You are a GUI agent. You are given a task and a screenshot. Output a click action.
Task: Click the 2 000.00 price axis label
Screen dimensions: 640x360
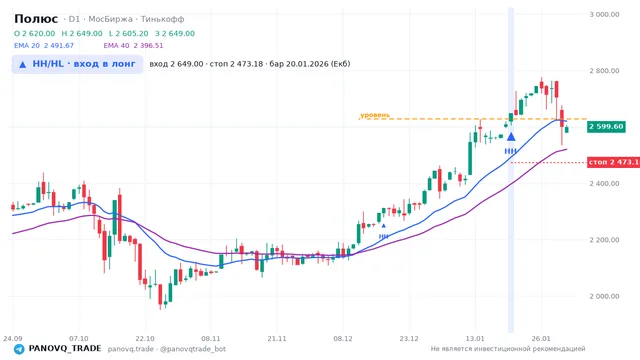tap(604, 296)
